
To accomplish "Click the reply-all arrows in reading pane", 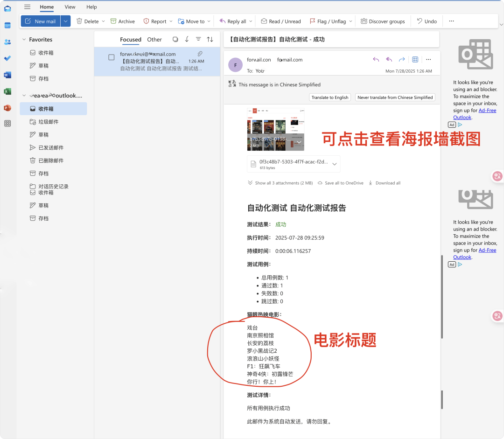I will click(x=389, y=59).
